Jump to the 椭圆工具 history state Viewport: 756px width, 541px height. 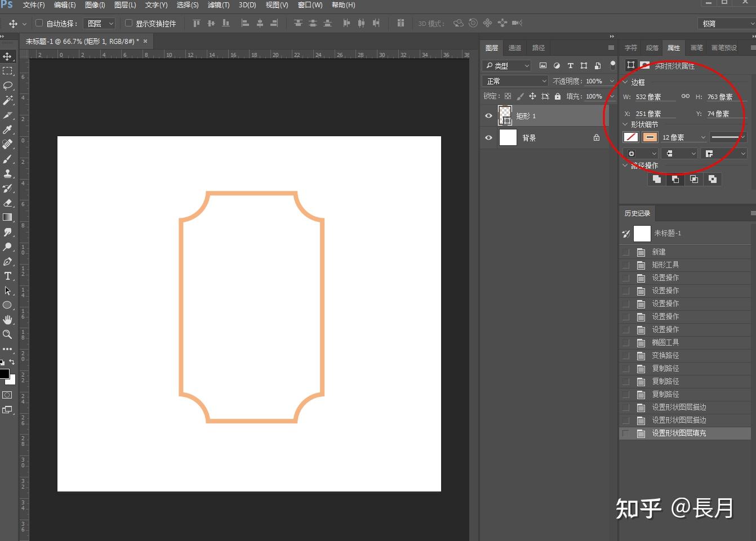[x=665, y=342]
